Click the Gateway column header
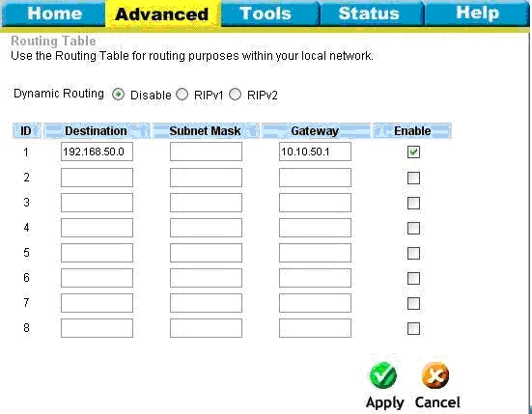 pos(316,131)
